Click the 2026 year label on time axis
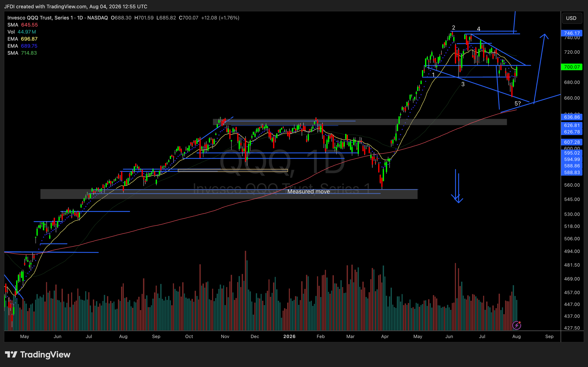The image size is (588, 367). 289,337
